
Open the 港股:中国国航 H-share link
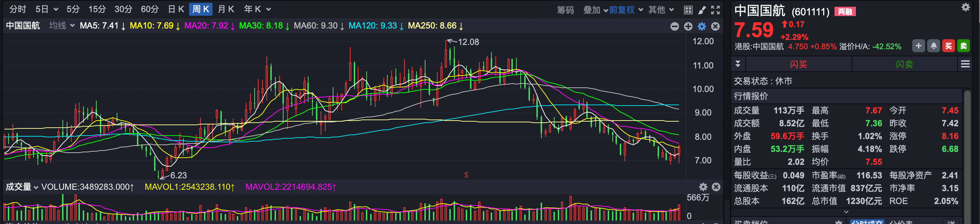pyautogui.click(x=759, y=46)
